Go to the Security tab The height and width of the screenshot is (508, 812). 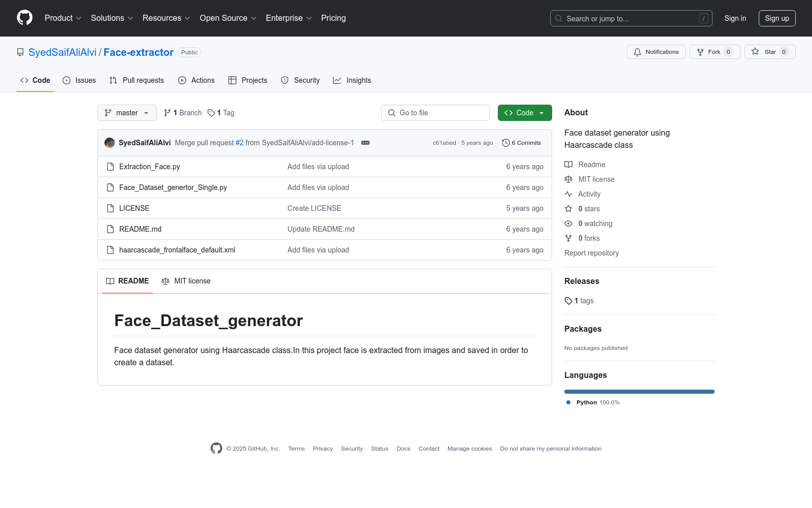300,80
